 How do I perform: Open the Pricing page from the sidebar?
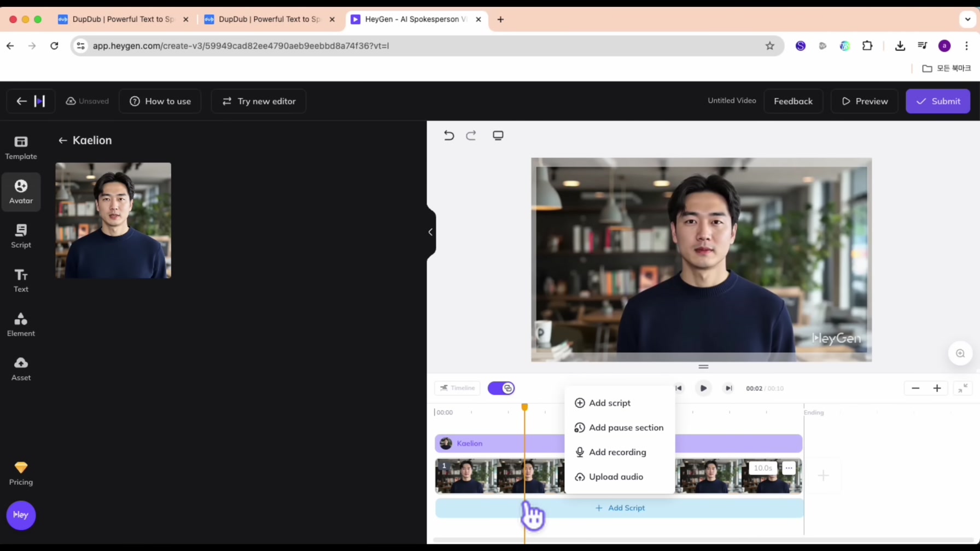(21, 474)
